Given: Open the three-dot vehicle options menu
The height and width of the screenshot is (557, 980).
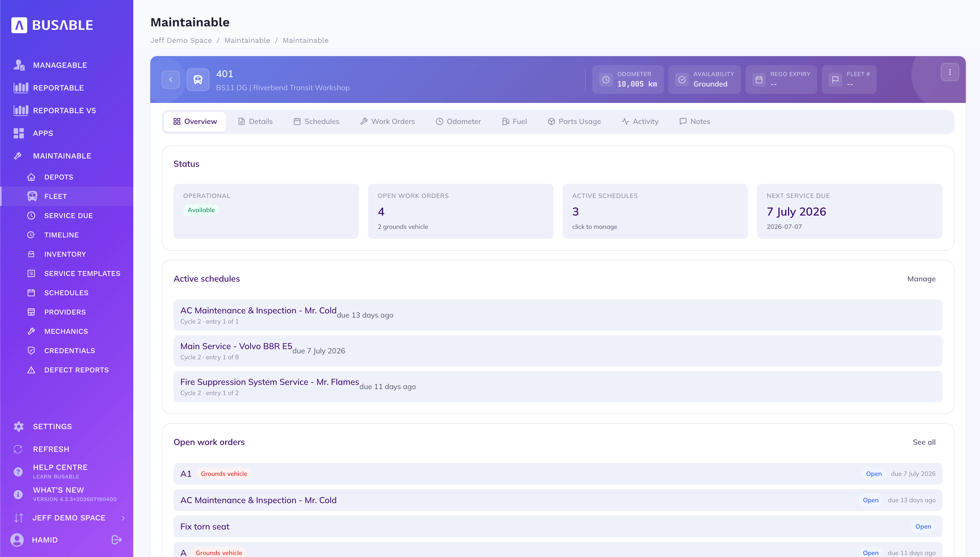Looking at the screenshot, I should [949, 72].
